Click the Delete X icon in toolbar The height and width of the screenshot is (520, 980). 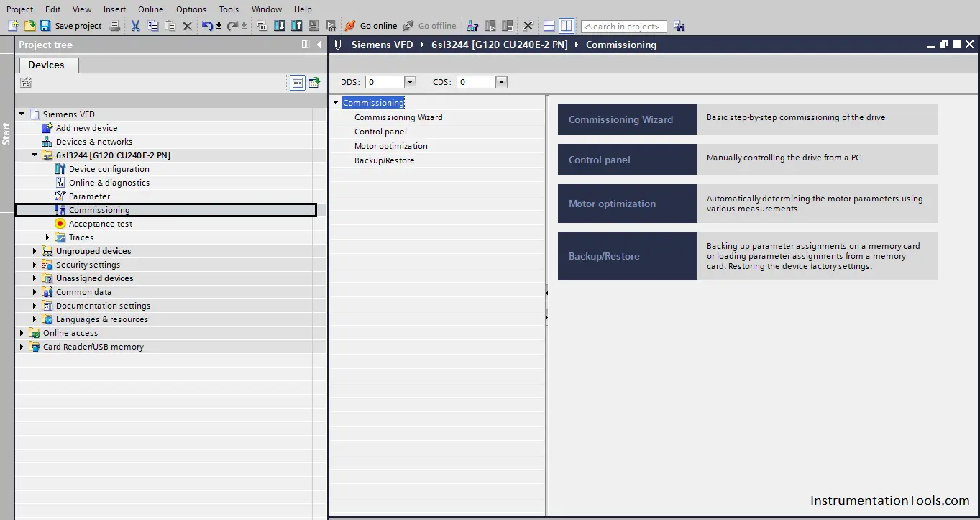[187, 26]
